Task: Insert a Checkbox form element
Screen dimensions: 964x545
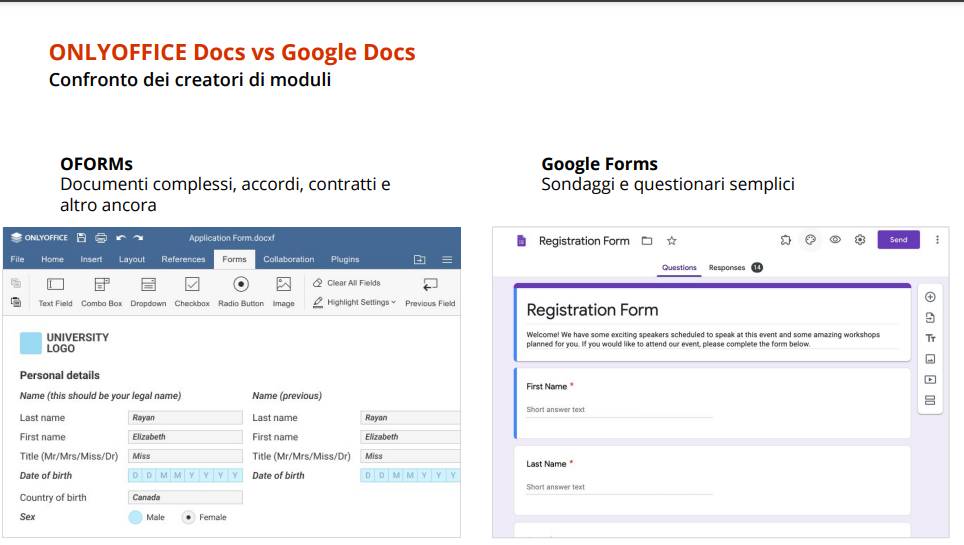Action: (192, 292)
